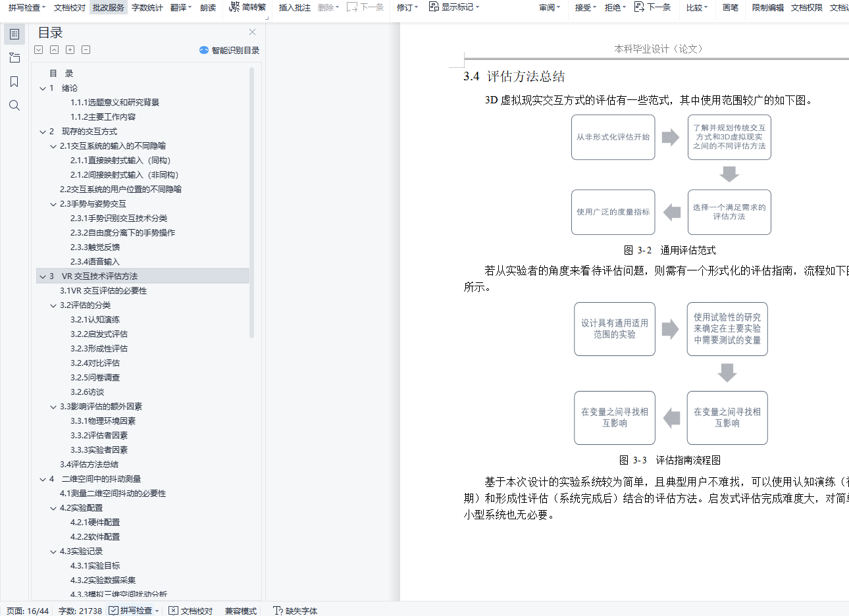849x616 pixels.
Task: Open the 删除 comment dropdown
Action: coord(328,7)
